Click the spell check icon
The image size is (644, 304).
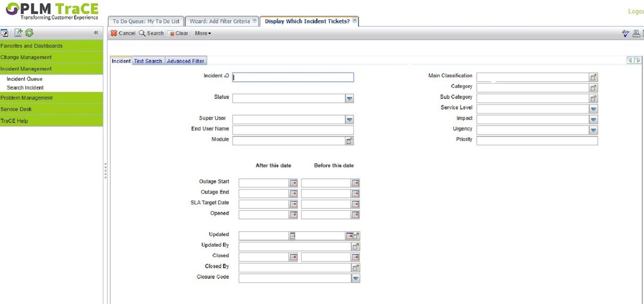point(625,33)
